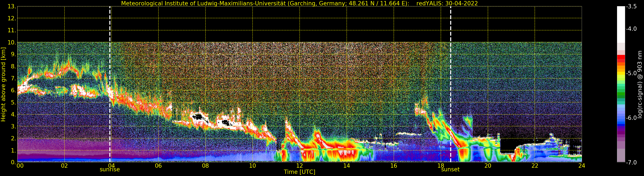The width and height of the screenshot is (644, 176).
Task: Click the dashed sunrise line marker
Action: point(110,84)
